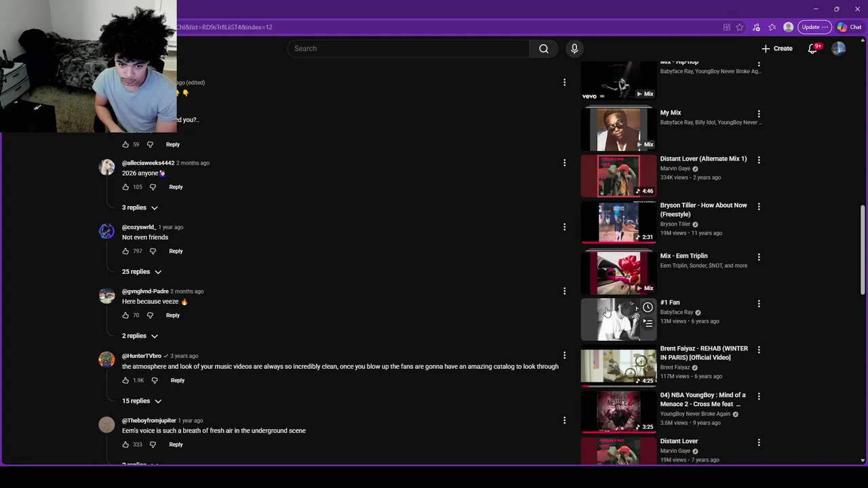This screenshot has height=488, width=868.
Task: Like the 'Here because veeze' comment
Action: point(125,315)
